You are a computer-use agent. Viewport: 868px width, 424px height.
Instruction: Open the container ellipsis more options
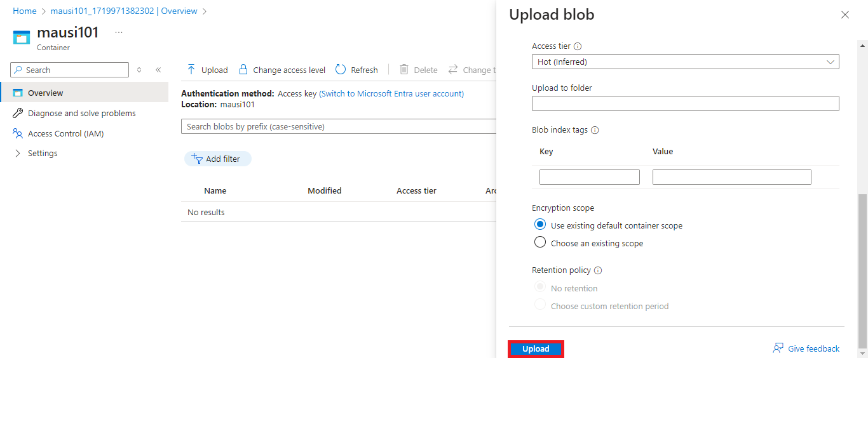click(119, 32)
